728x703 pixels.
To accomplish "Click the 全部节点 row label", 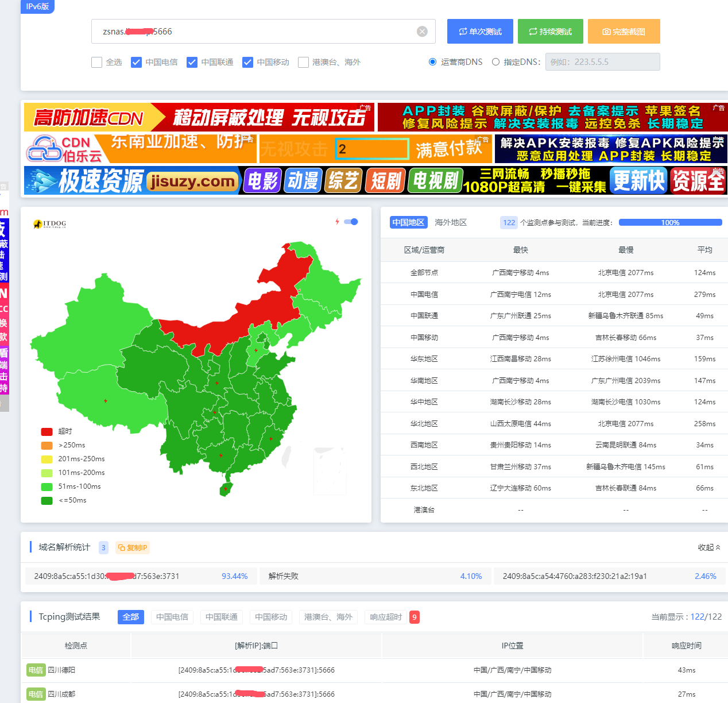I will [x=424, y=273].
